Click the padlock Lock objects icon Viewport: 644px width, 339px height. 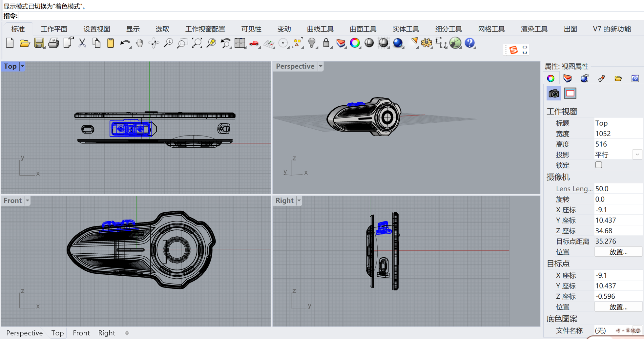point(326,43)
